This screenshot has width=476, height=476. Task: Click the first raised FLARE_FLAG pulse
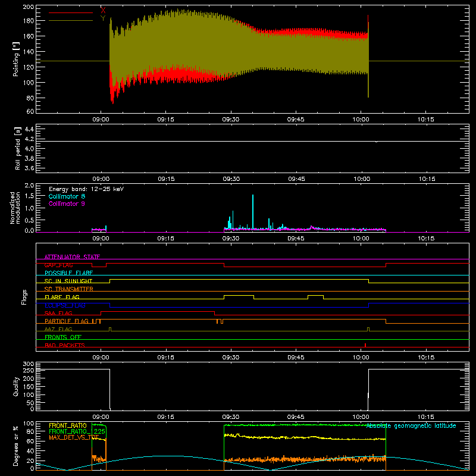pyautogui.click(x=239, y=296)
